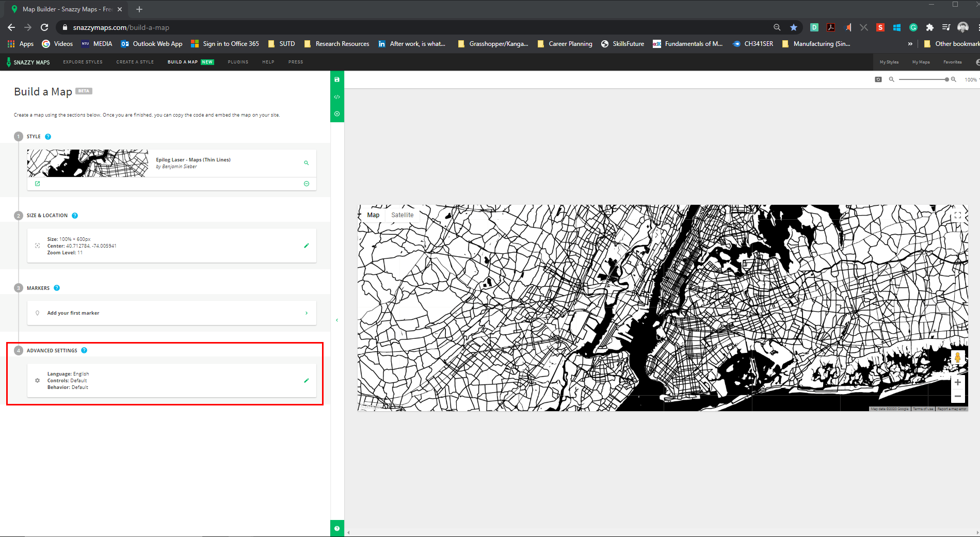Screen dimensions: 980x537
Task: Open the Chrome zoom indicator in the address bar
Action: pos(777,27)
